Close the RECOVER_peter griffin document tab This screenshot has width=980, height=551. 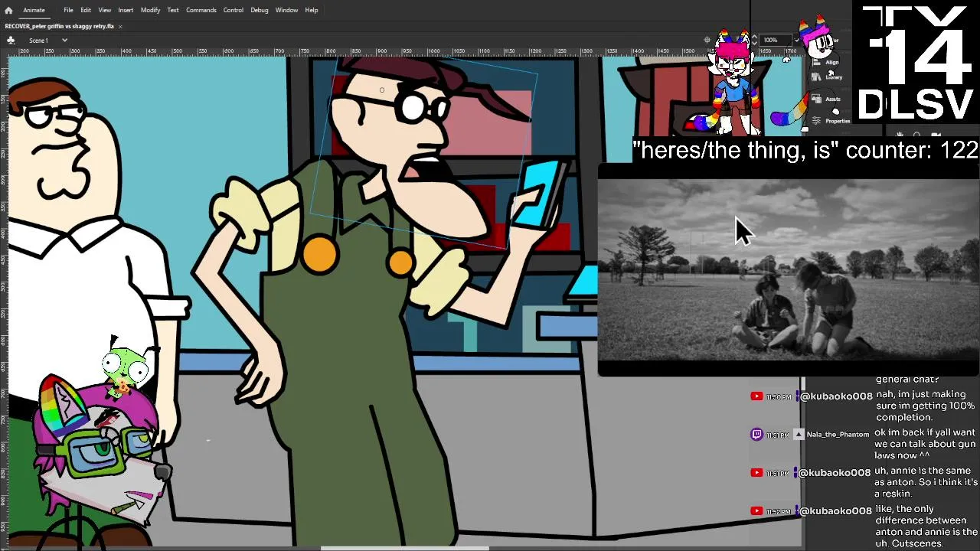pyautogui.click(x=120, y=26)
